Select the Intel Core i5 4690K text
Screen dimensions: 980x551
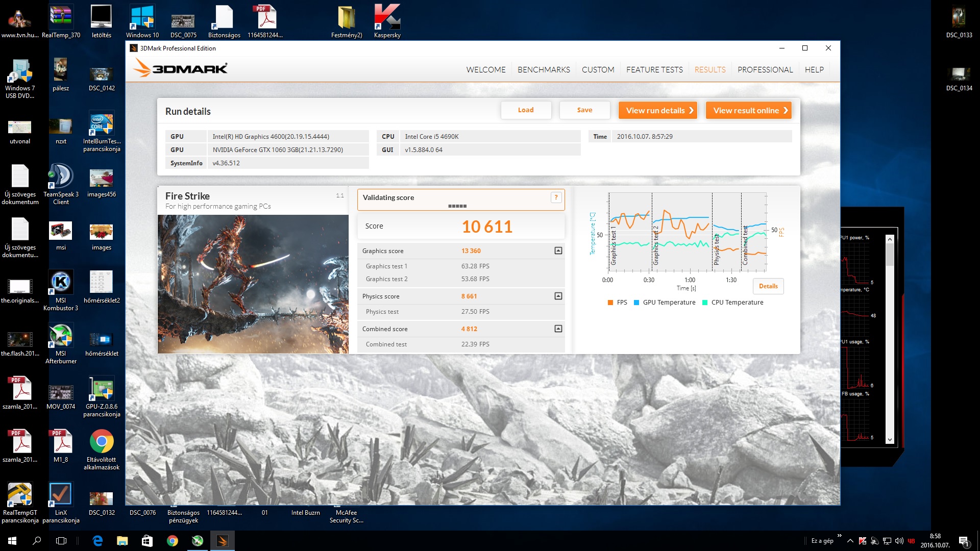[x=432, y=137]
